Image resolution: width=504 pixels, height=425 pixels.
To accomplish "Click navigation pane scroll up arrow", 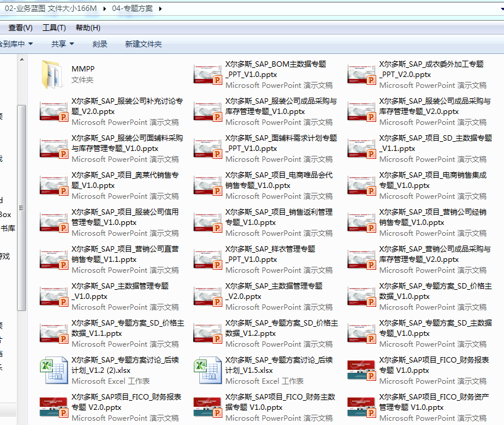I will [x=22, y=59].
